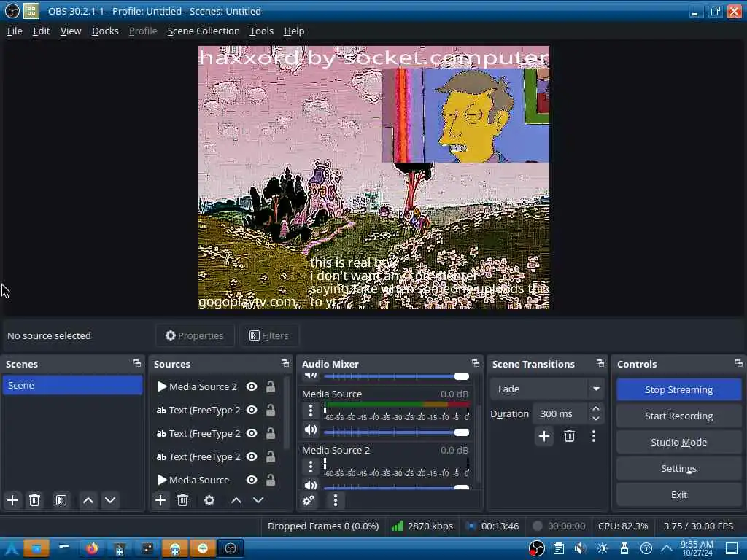Toggle lock on first Text (FreeType 2) source
The height and width of the screenshot is (560, 747).
coord(271,410)
